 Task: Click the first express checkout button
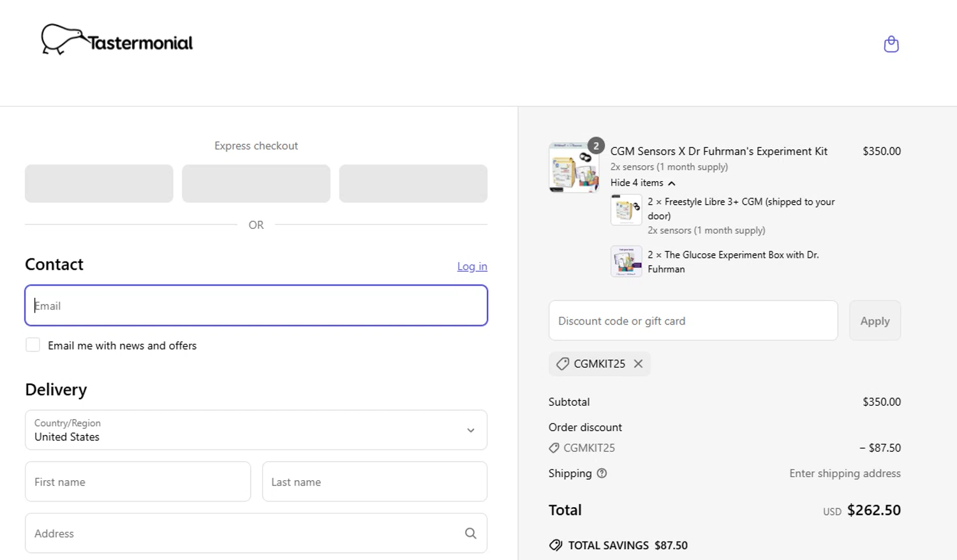(x=99, y=184)
